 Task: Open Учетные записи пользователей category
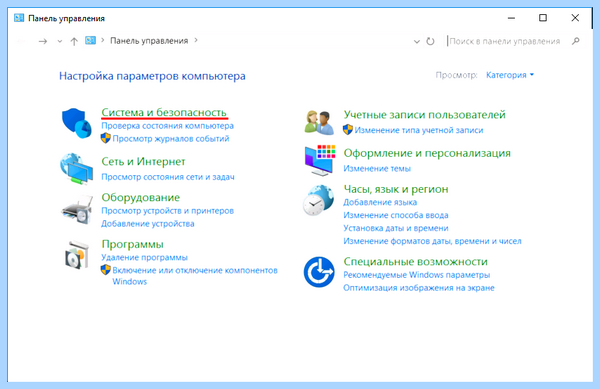424,115
